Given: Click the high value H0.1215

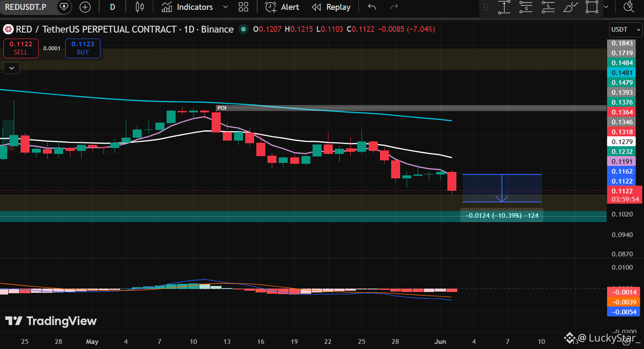Looking at the screenshot, I should (299, 29).
